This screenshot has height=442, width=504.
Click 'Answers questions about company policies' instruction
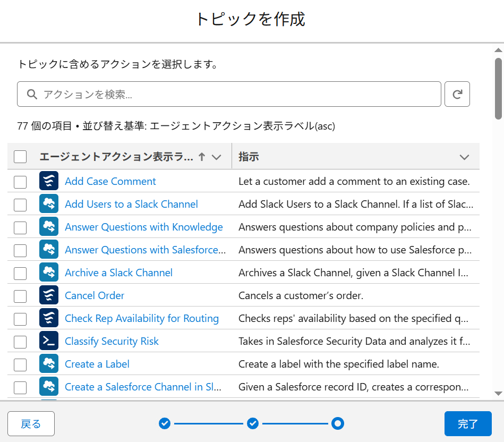point(355,227)
